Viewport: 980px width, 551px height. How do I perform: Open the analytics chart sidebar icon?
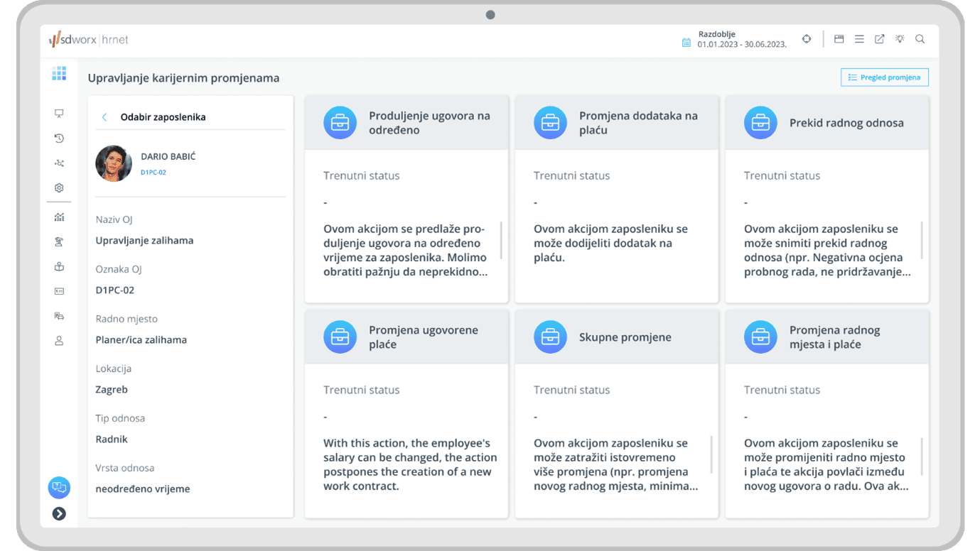(x=59, y=217)
